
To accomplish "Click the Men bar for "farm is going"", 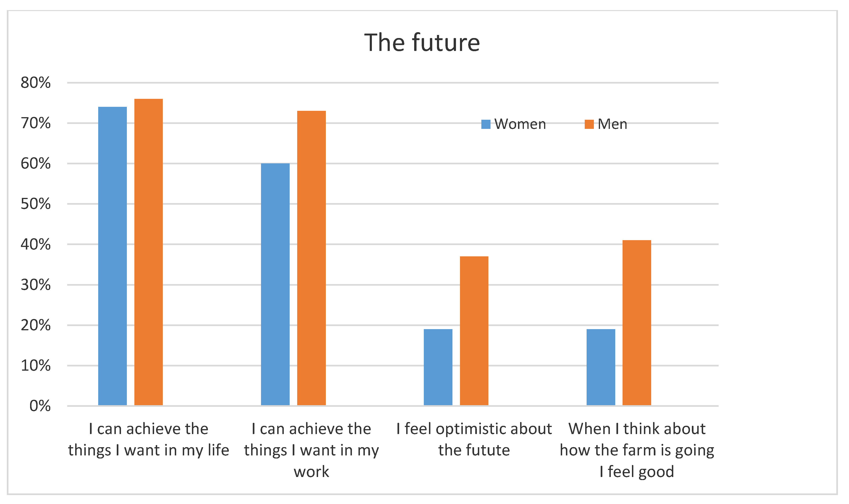I will pos(637,323).
